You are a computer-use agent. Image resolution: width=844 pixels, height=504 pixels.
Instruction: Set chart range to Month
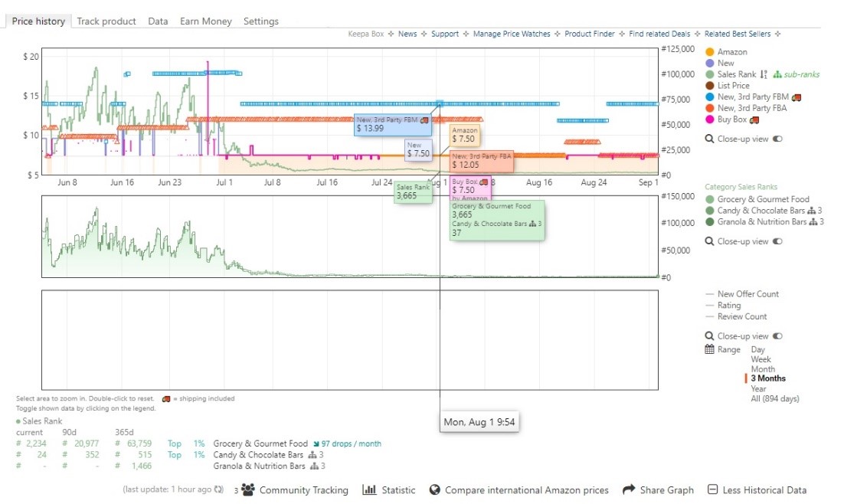click(x=764, y=369)
